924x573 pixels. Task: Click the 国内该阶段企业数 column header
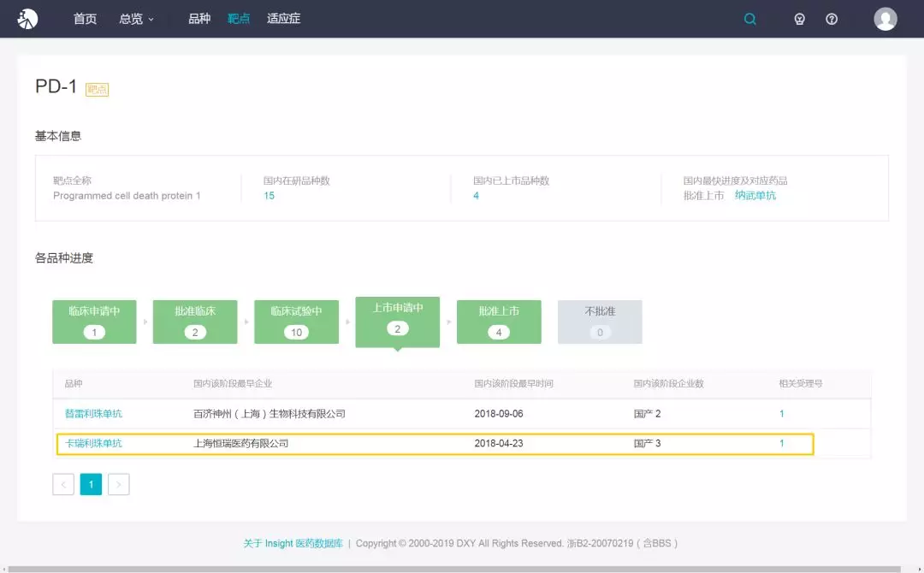[669, 383]
